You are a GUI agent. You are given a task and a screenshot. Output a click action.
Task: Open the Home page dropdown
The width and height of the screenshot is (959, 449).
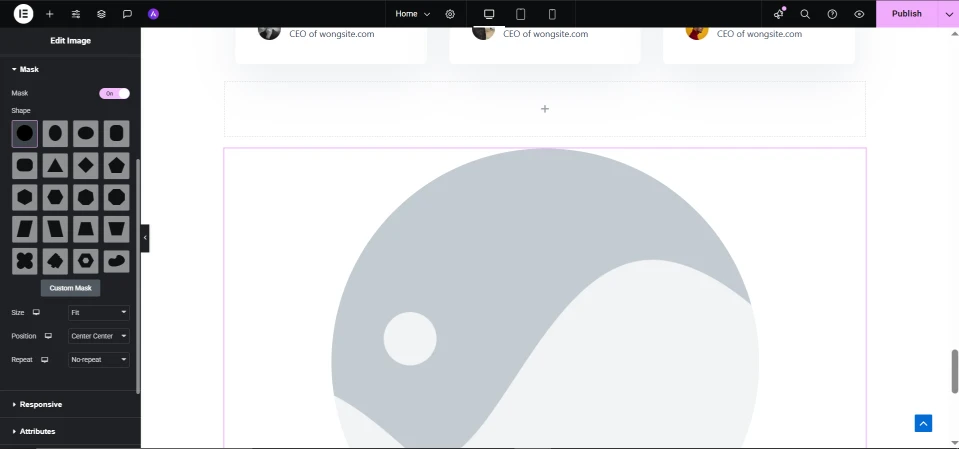click(x=413, y=14)
